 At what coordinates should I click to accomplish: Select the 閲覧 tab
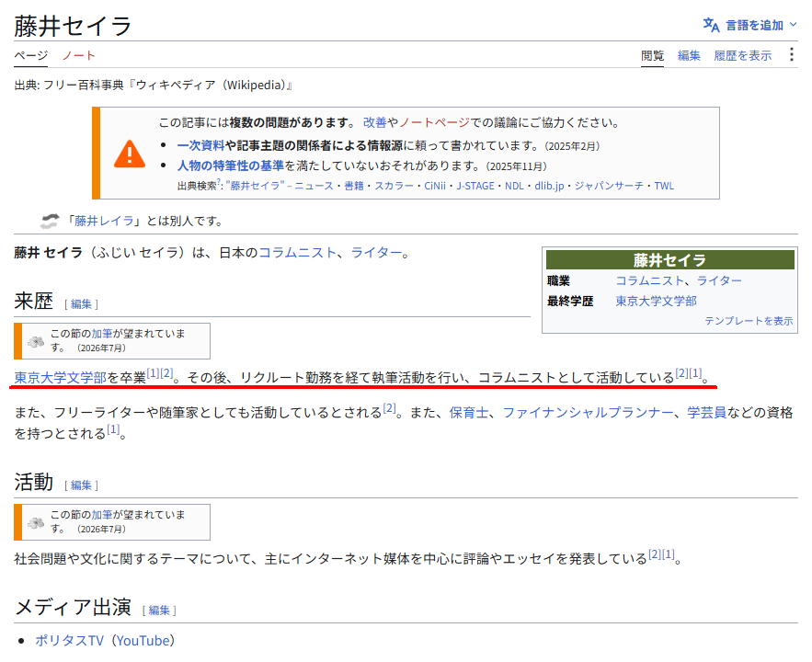click(x=652, y=55)
